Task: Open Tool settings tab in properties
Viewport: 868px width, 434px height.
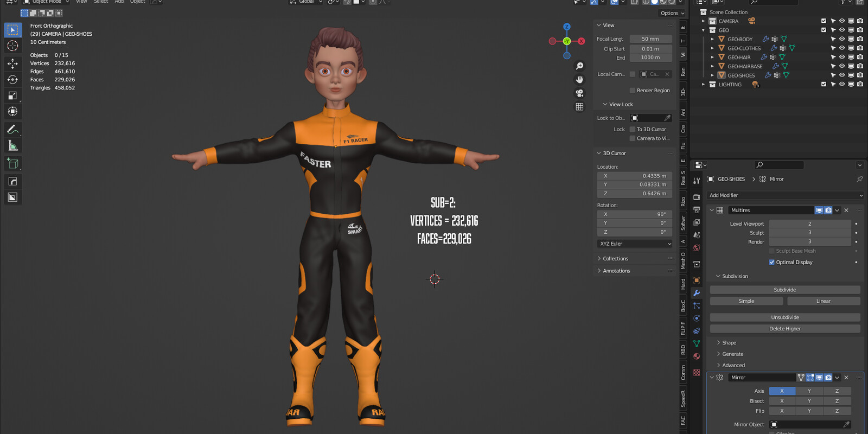Action: click(697, 181)
